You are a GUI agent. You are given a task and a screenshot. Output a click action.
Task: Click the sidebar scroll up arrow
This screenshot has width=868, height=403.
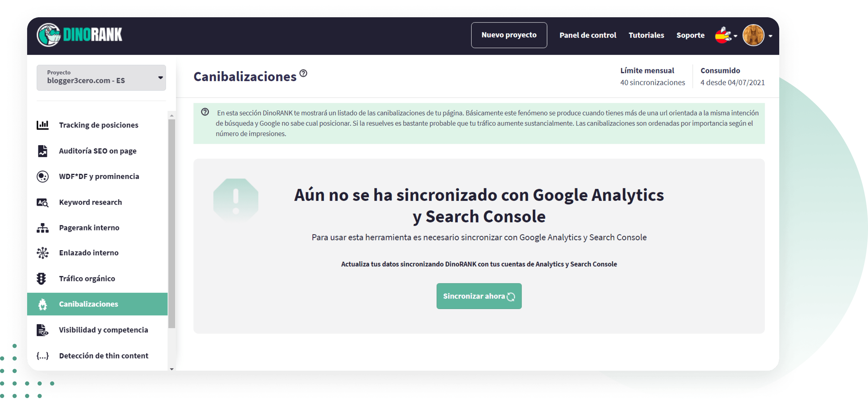pyautogui.click(x=171, y=116)
